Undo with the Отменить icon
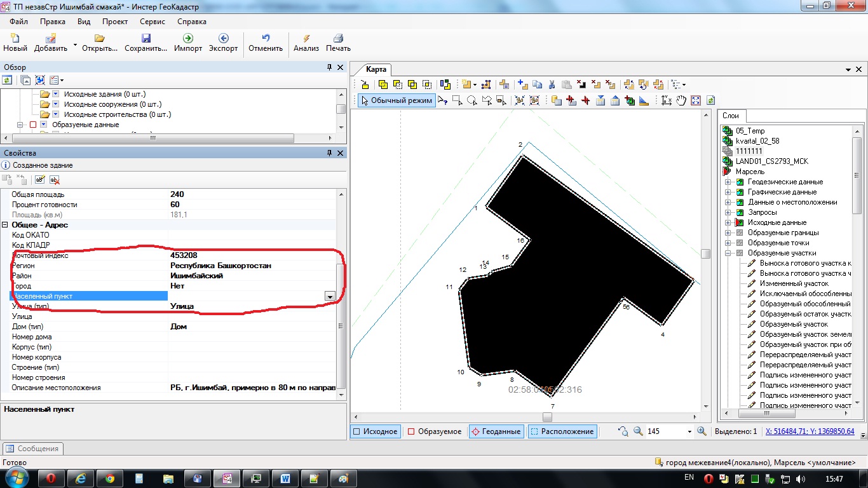 point(266,38)
